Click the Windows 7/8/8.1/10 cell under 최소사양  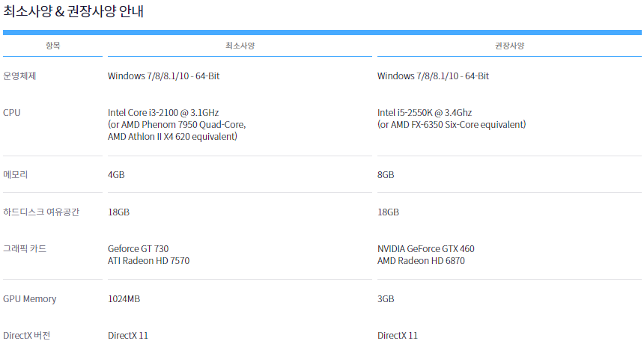click(163, 76)
